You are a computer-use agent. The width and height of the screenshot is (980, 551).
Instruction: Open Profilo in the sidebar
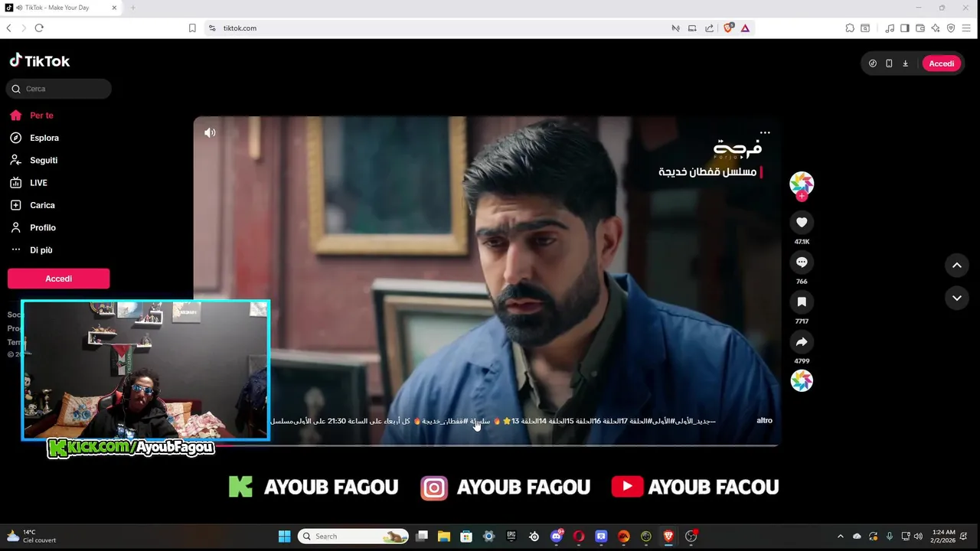tap(43, 227)
